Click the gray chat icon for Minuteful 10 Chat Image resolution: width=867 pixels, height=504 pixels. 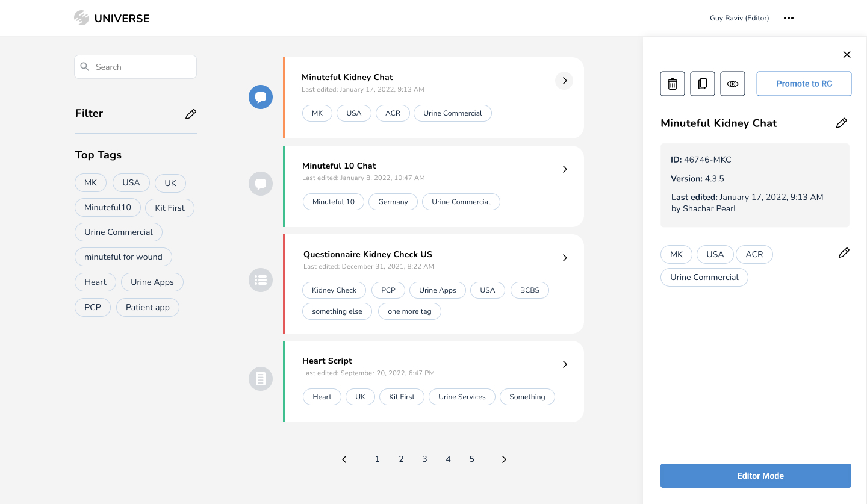pos(261,184)
